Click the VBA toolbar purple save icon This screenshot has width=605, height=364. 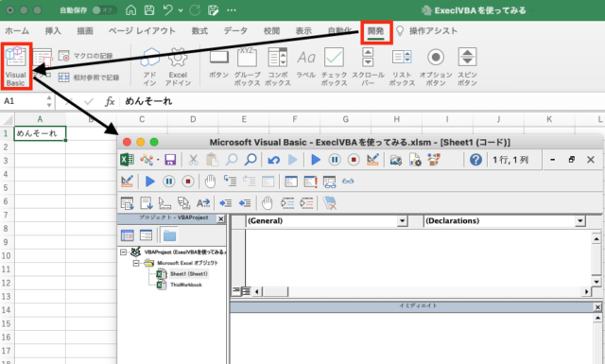click(x=170, y=160)
